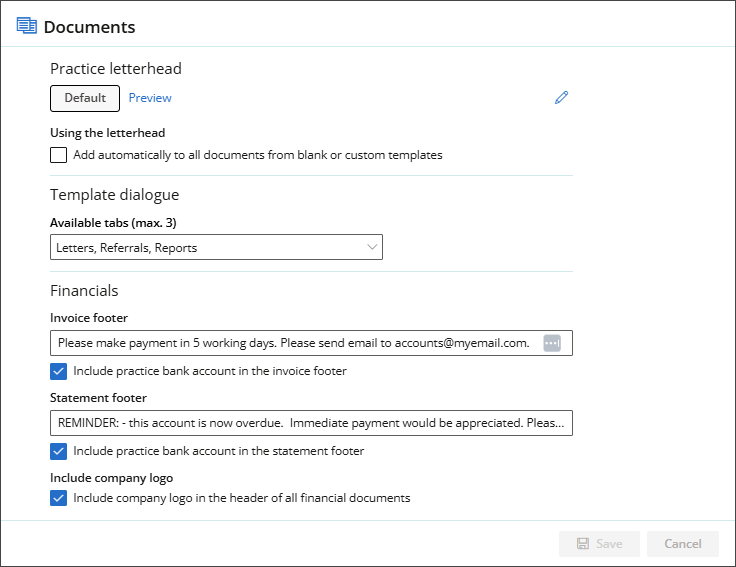The width and height of the screenshot is (736, 567).
Task: Edit the practice letterhead with pencil icon
Action: [x=561, y=98]
